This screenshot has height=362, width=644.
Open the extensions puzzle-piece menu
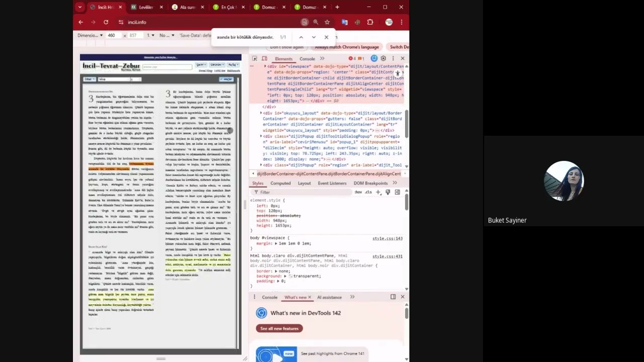pos(370,22)
